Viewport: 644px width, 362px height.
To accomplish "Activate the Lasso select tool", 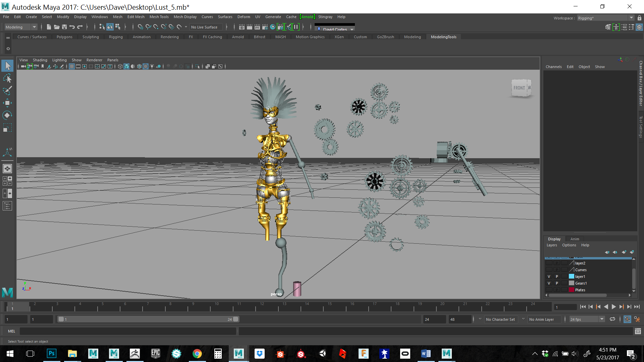I will [x=7, y=78].
